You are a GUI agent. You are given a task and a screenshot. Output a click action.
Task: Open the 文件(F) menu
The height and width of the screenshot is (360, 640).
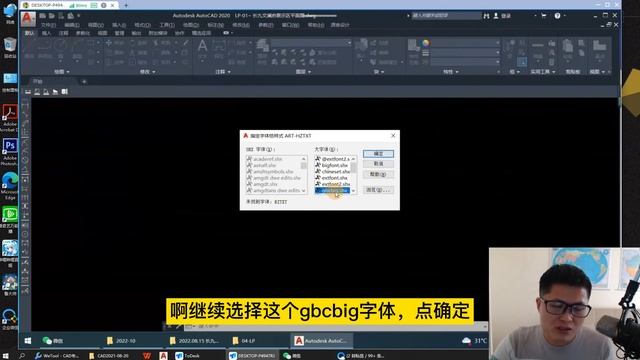point(49,25)
